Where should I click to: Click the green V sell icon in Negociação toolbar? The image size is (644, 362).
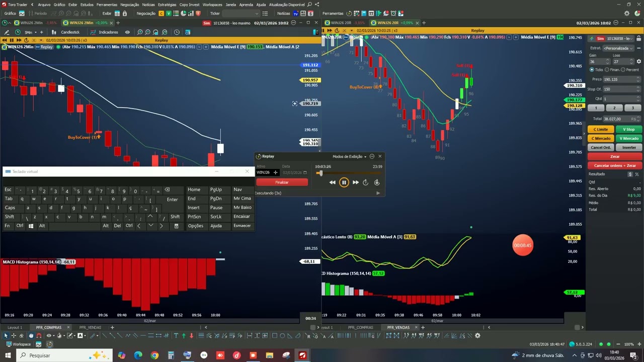tap(169, 14)
